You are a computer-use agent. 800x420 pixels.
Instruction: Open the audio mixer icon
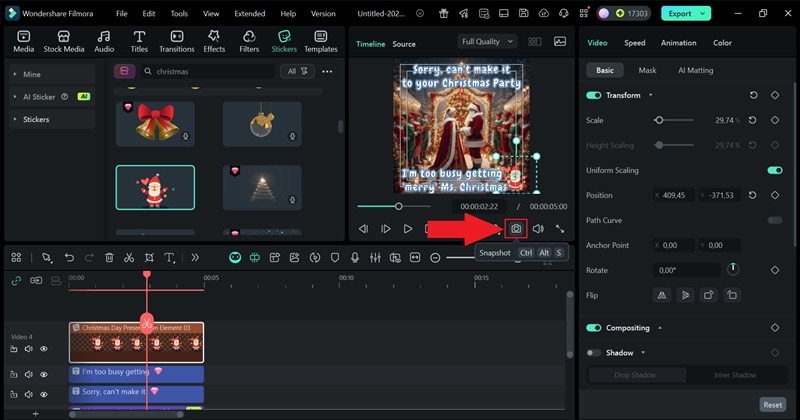coord(375,258)
